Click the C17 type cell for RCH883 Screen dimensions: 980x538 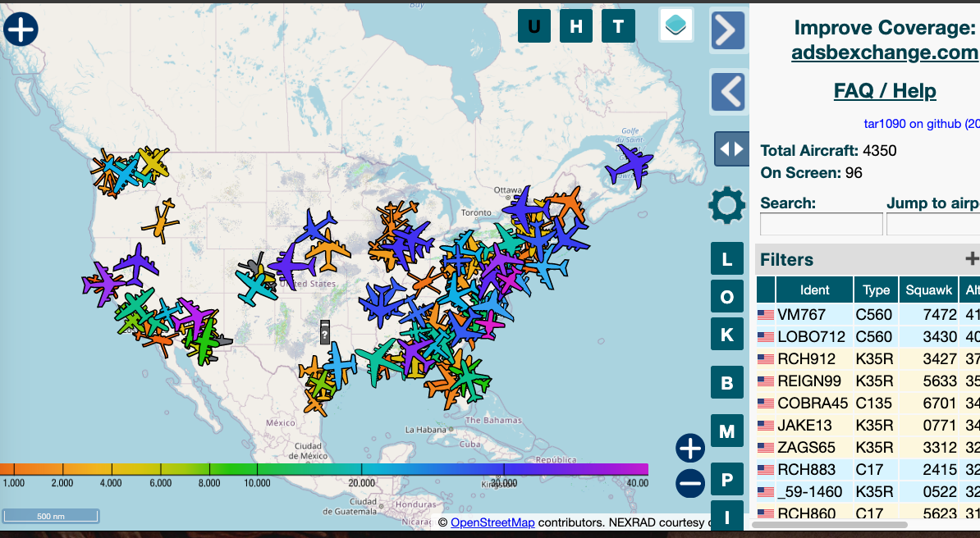[877, 470]
